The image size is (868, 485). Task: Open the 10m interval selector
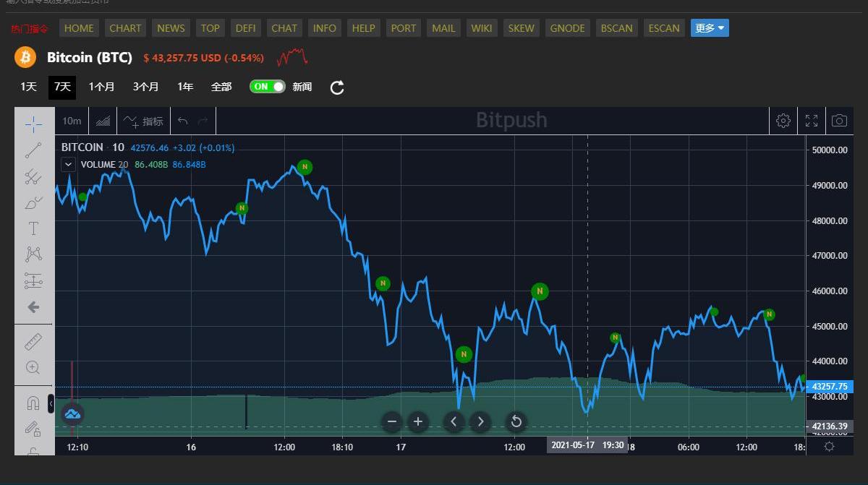click(x=72, y=121)
